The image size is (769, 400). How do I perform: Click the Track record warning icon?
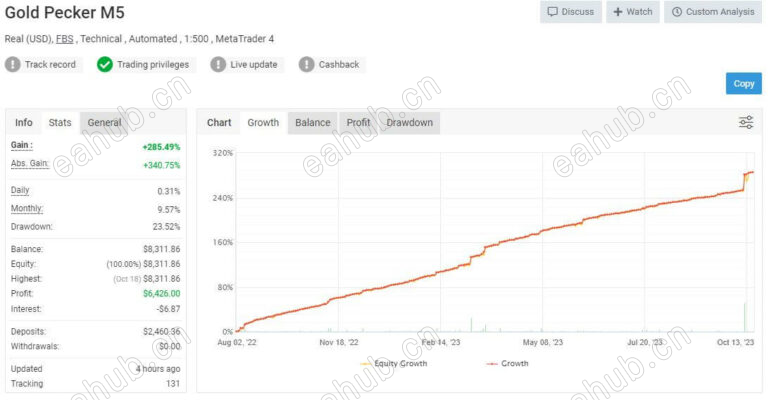click(x=13, y=65)
